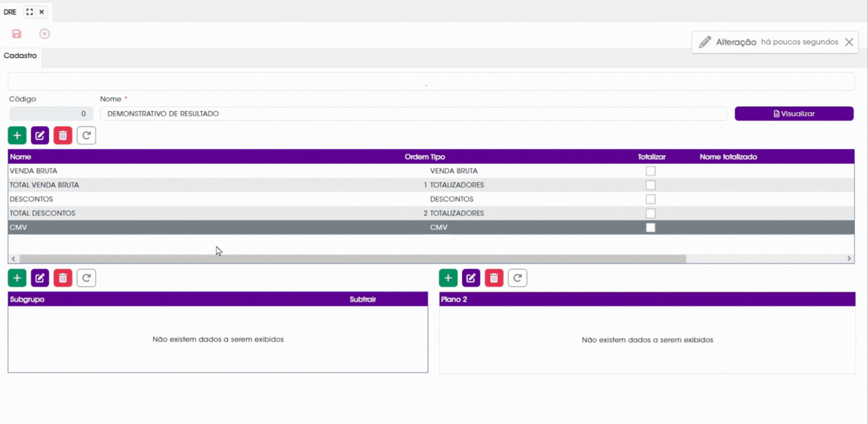Image resolution: width=868 pixels, height=424 pixels.
Task: Click the Visualizar button
Action: point(794,114)
